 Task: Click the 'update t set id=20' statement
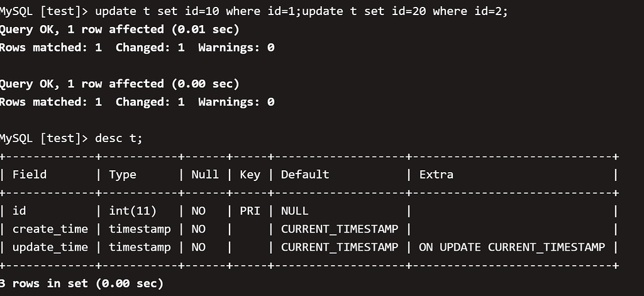(x=404, y=11)
